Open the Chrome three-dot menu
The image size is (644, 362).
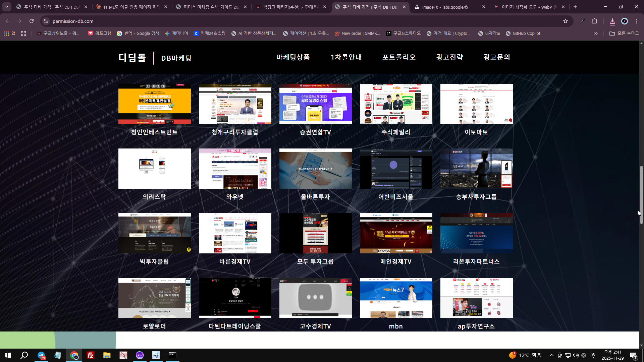point(637,21)
